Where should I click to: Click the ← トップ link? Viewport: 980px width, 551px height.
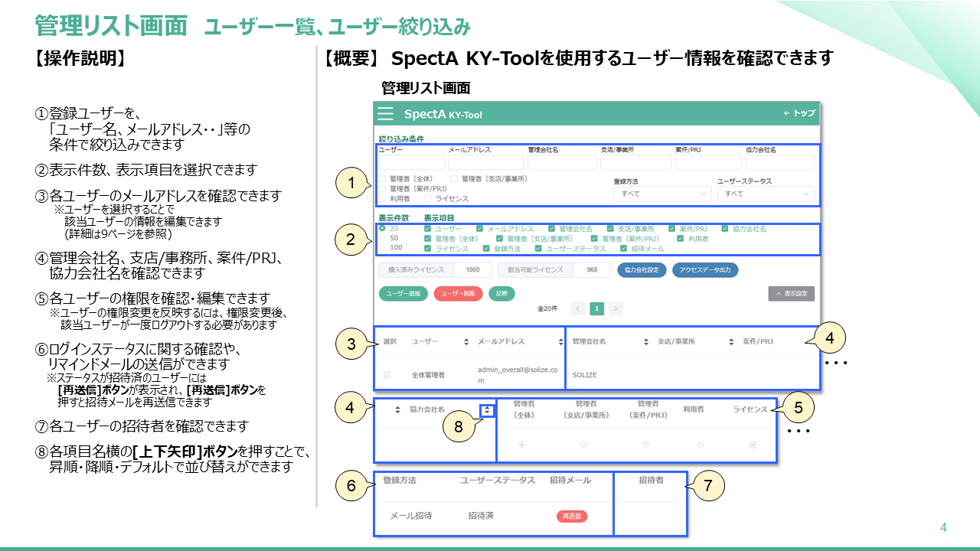pos(799,113)
